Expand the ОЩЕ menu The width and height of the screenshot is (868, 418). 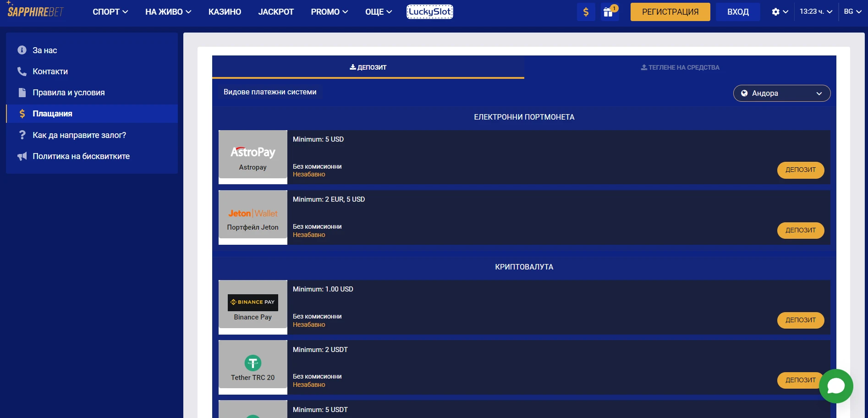tap(379, 12)
